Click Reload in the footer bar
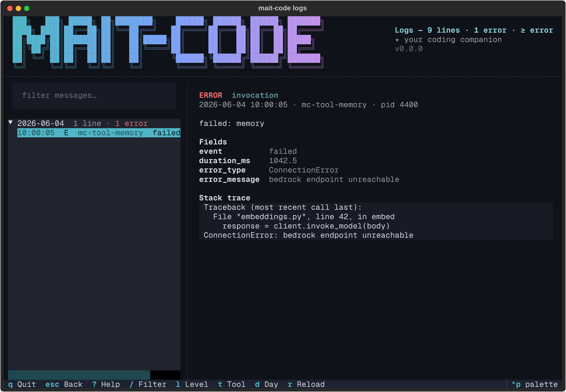 click(x=306, y=384)
